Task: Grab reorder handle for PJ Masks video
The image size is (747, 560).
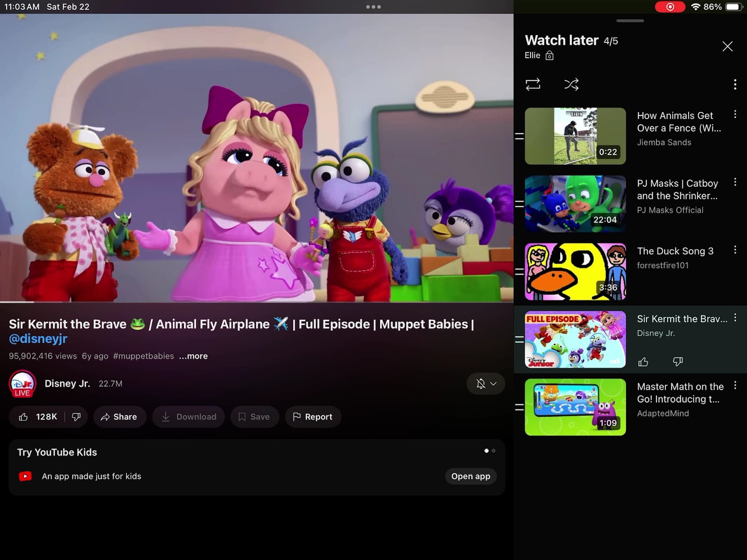Action: [519, 204]
